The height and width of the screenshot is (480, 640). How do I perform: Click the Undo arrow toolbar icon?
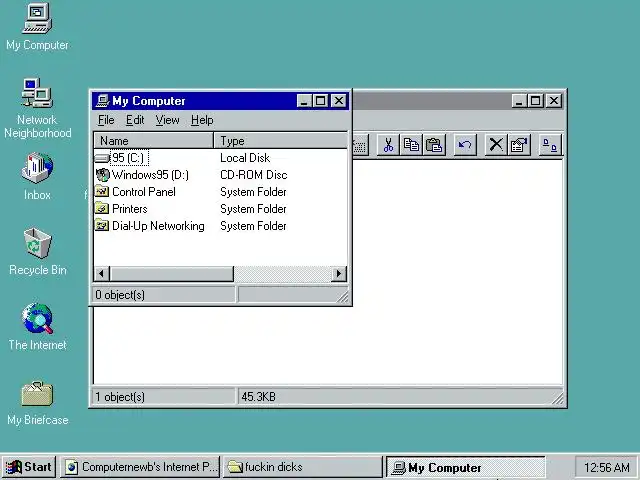coord(465,145)
